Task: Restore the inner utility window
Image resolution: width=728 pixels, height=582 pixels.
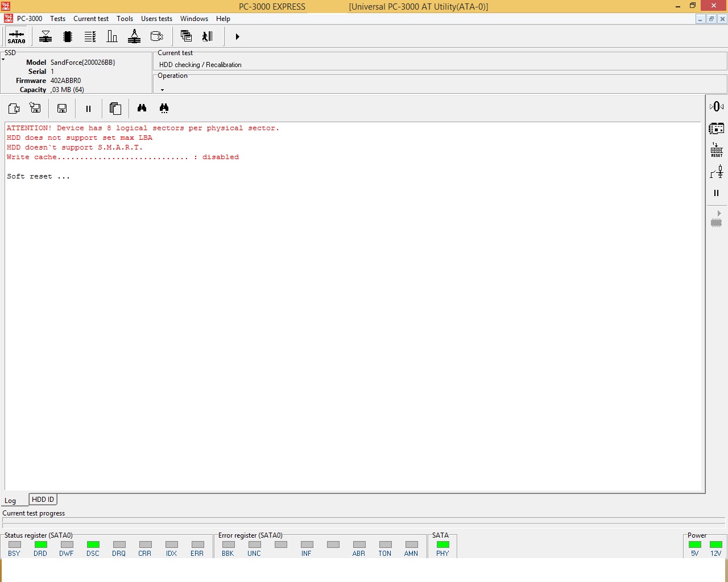Action: click(711, 19)
